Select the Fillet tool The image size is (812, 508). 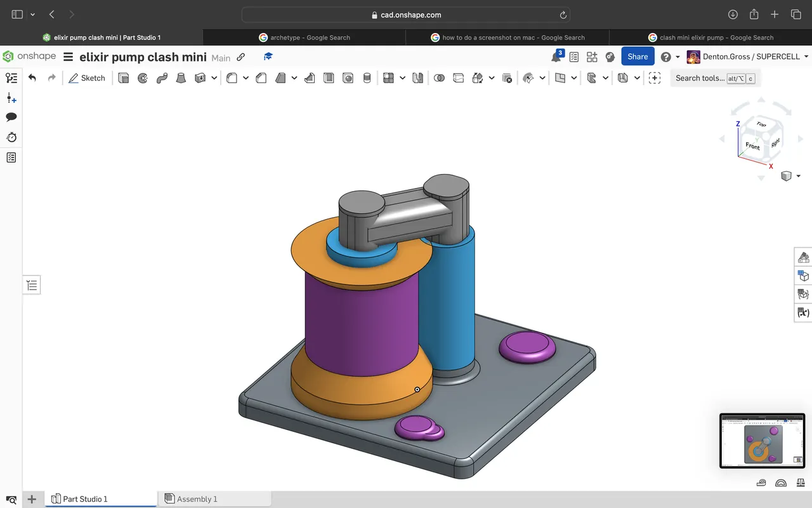(232, 78)
